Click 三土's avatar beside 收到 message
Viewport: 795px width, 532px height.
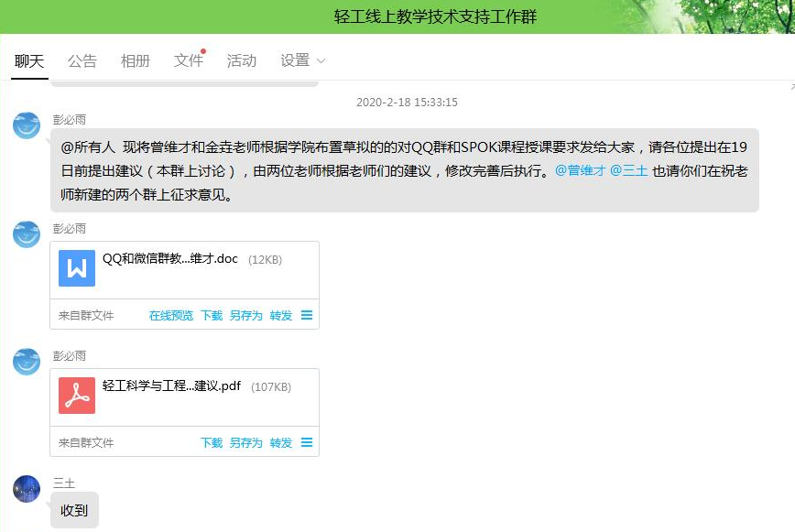click(x=27, y=489)
